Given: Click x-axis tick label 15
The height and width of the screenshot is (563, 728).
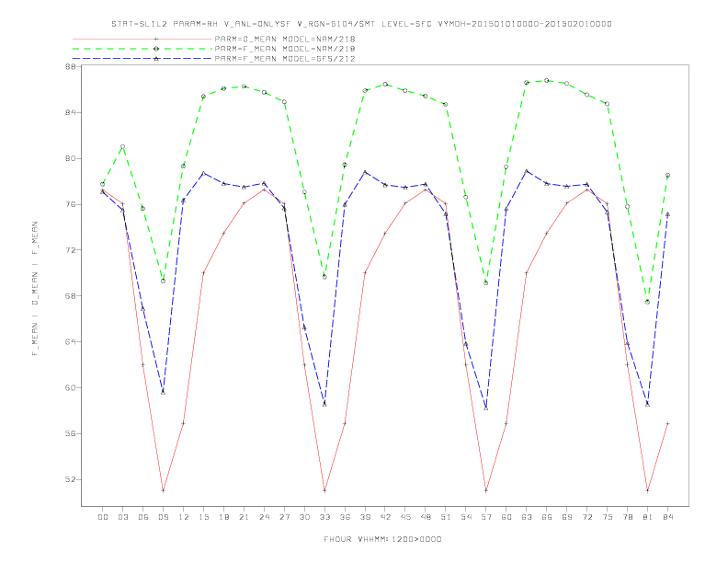Looking at the screenshot, I should point(203,517).
